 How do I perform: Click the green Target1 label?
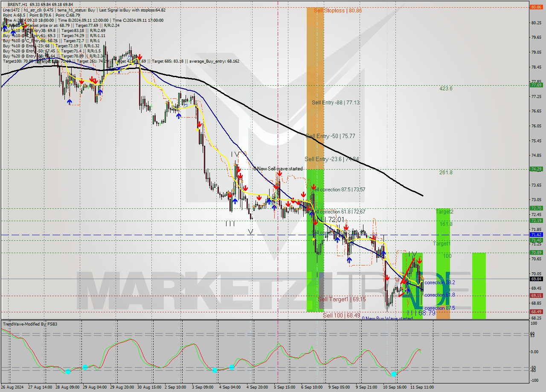[x=441, y=243]
